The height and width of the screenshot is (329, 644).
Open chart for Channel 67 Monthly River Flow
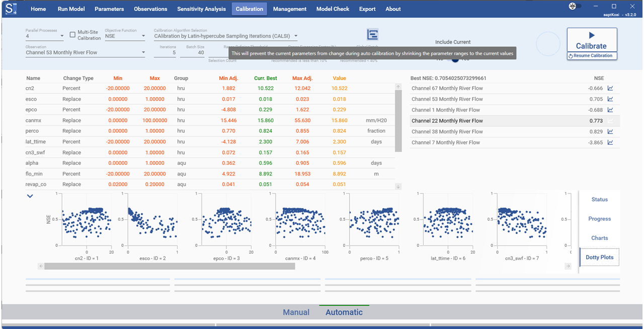click(x=610, y=88)
